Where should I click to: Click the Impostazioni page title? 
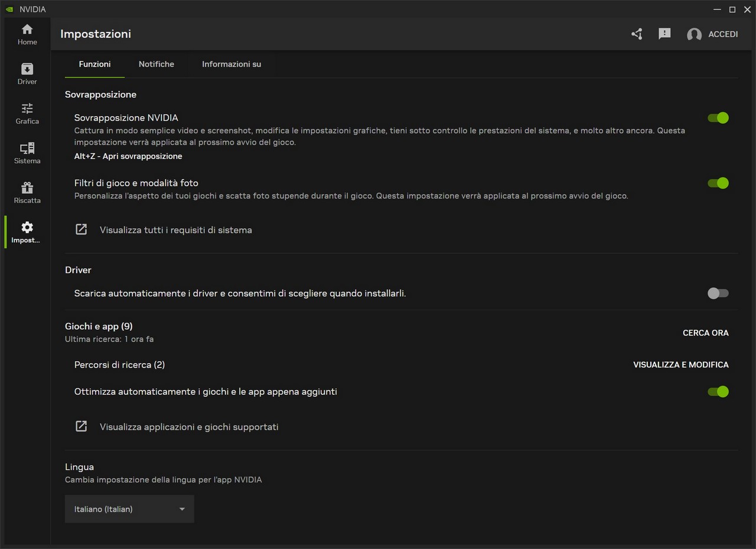click(96, 34)
